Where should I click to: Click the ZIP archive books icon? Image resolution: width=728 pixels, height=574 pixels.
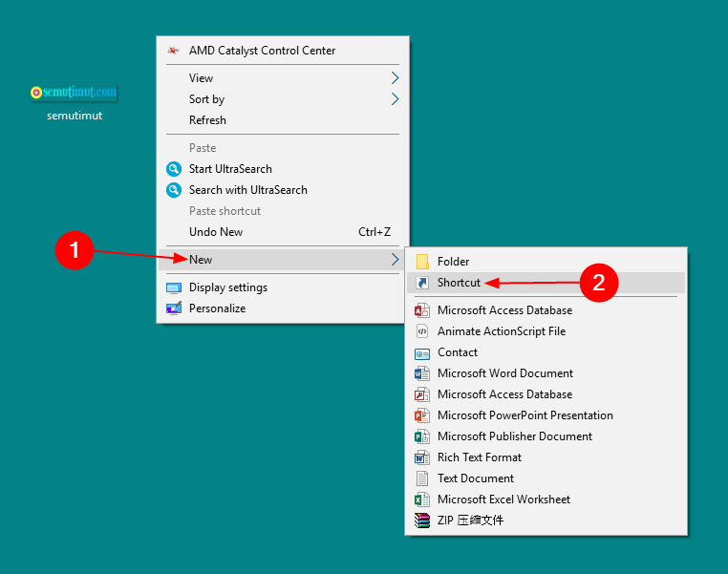422,521
